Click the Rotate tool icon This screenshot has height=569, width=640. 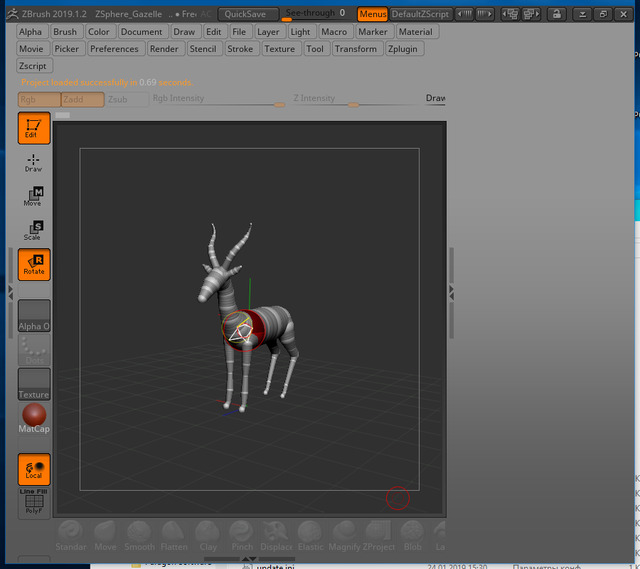33,264
